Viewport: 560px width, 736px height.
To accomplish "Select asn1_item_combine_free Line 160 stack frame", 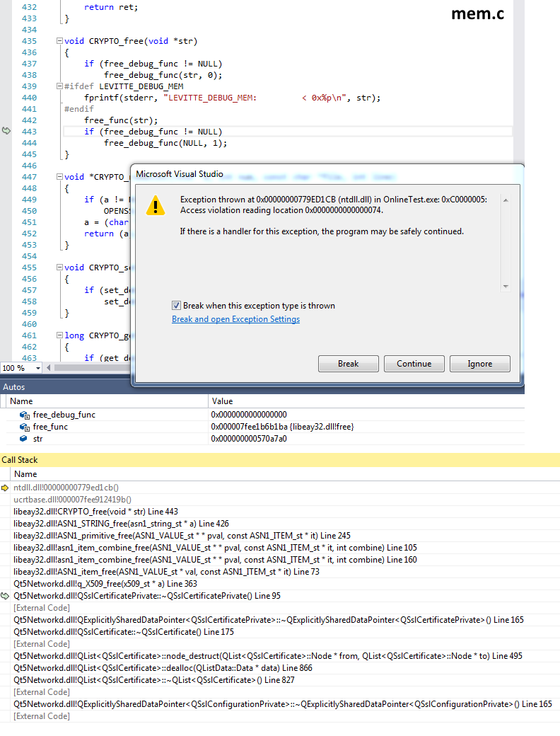I will click(215, 560).
